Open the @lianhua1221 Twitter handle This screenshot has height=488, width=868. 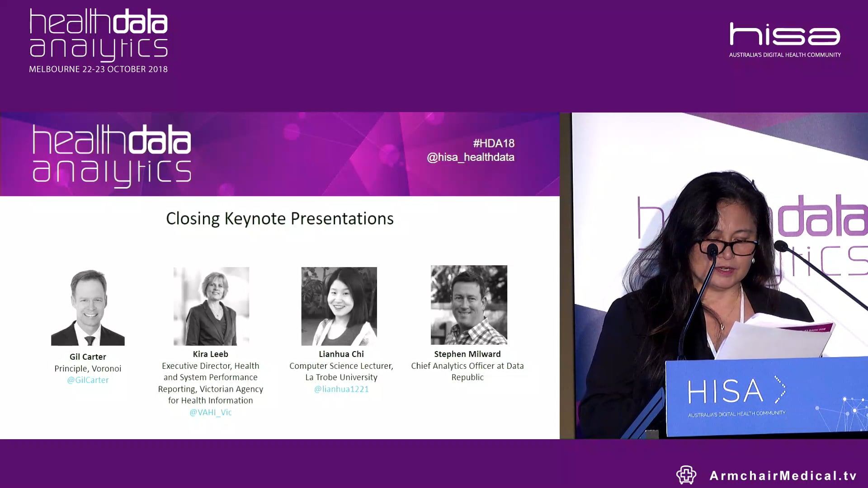coord(341,389)
